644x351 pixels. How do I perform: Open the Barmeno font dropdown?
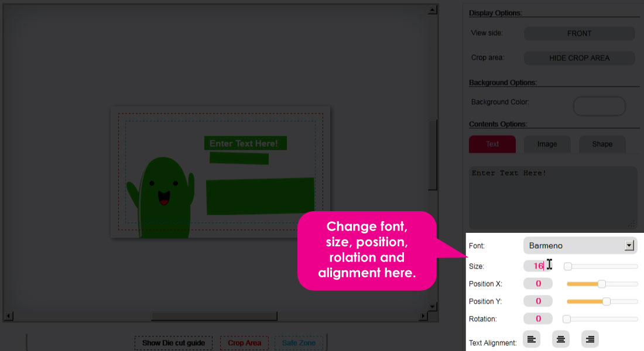click(x=580, y=246)
